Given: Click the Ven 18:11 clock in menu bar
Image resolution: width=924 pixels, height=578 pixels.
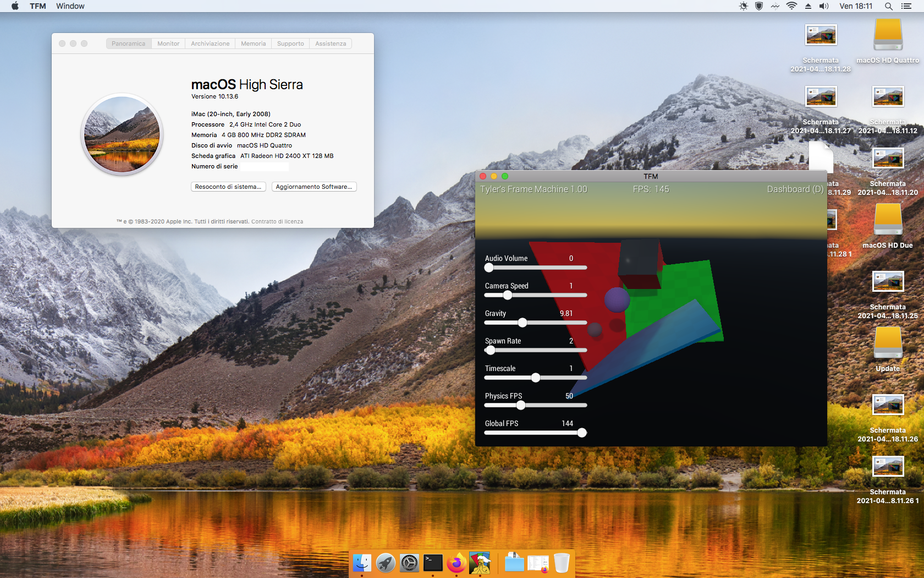Looking at the screenshot, I should [856, 6].
